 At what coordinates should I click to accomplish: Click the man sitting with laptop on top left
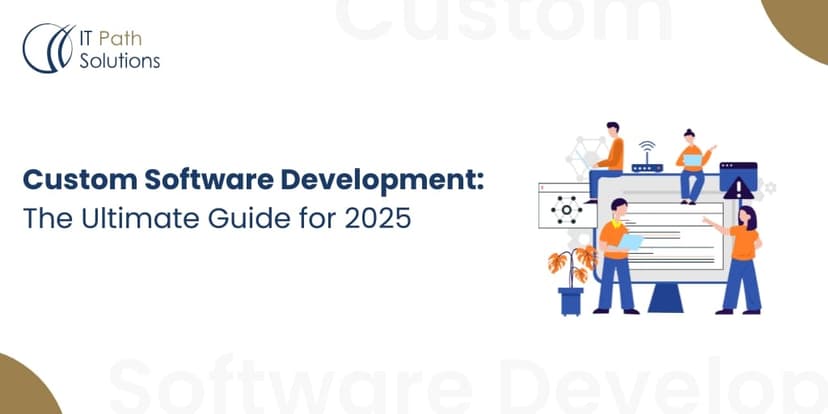pyautogui.click(x=609, y=155)
